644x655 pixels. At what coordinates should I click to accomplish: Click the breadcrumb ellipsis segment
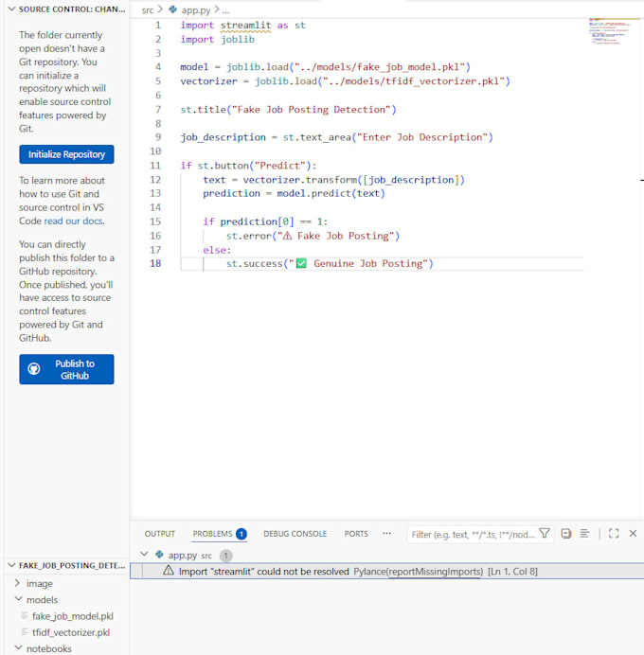coord(226,10)
